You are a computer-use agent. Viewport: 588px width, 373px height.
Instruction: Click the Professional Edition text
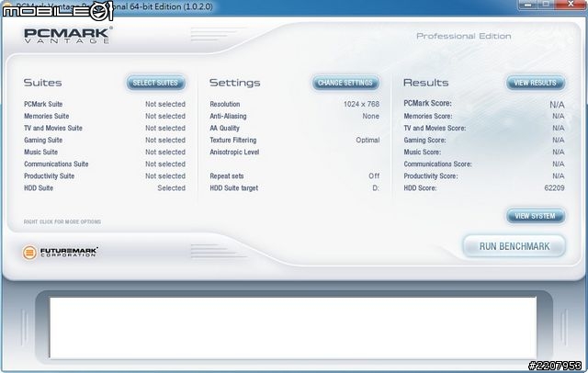(464, 37)
